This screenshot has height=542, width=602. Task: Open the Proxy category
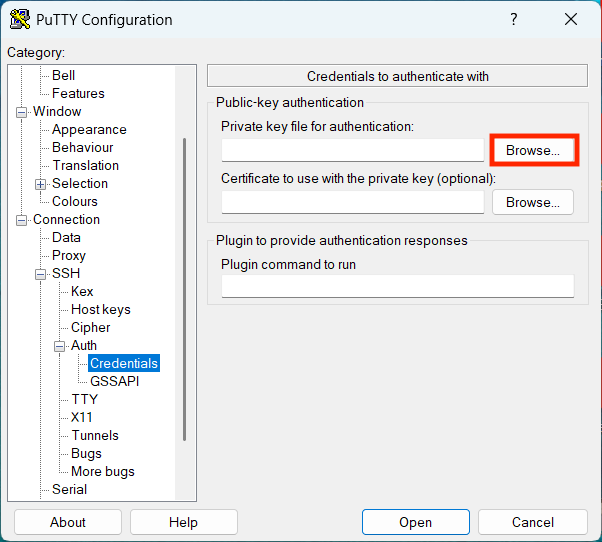[69, 255]
